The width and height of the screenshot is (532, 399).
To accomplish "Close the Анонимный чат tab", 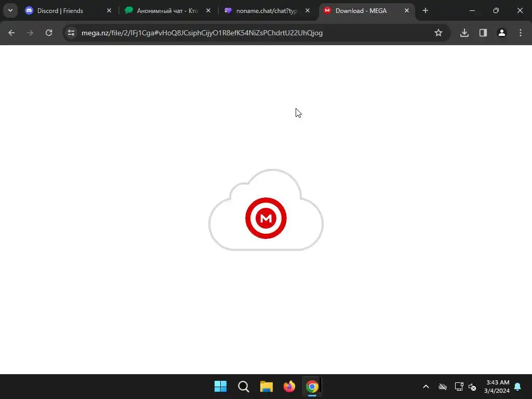I will click(208, 10).
